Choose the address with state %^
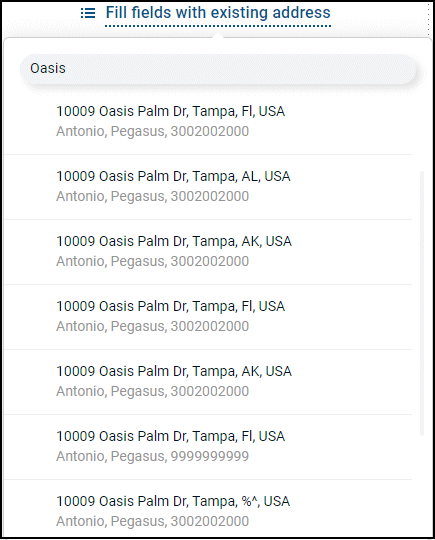The image size is (435, 540). point(208,509)
